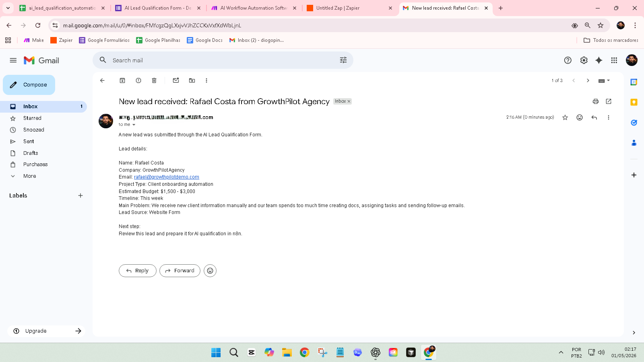Mark email as unread

pyautogui.click(x=176, y=80)
